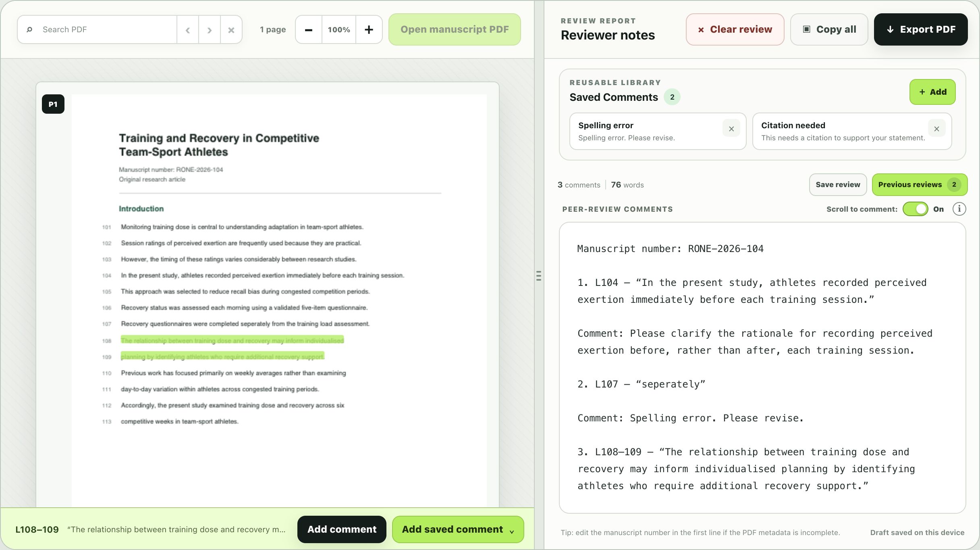Click the search magnifier icon
Viewport: 980px width, 550px height.
[x=29, y=29]
